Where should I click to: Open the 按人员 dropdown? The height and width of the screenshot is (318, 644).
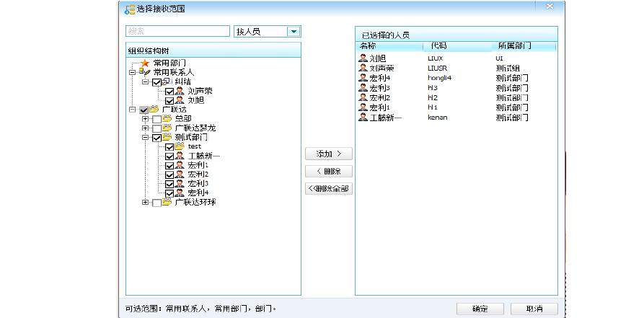(x=294, y=31)
